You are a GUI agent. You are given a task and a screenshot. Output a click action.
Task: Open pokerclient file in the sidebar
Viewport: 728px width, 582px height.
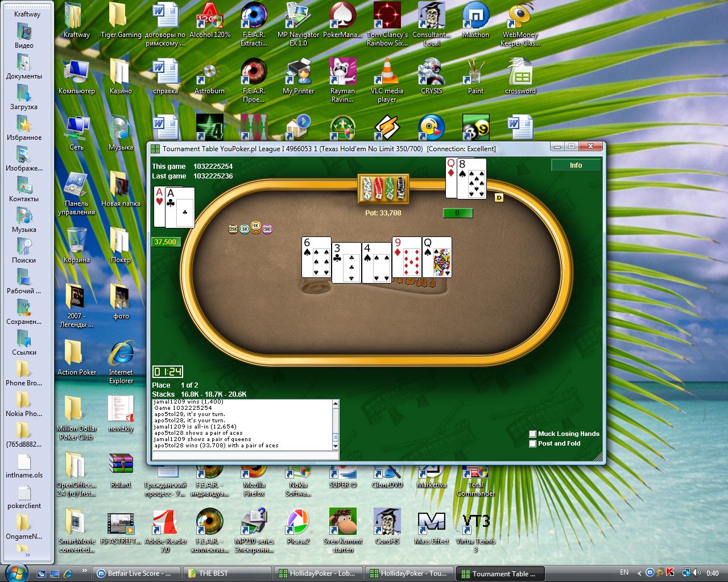[x=24, y=496]
